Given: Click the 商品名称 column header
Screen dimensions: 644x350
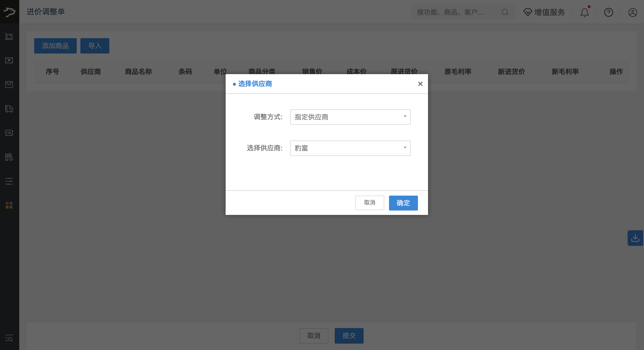Looking at the screenshot, I should pyautogui.click(x=138, y=72).
